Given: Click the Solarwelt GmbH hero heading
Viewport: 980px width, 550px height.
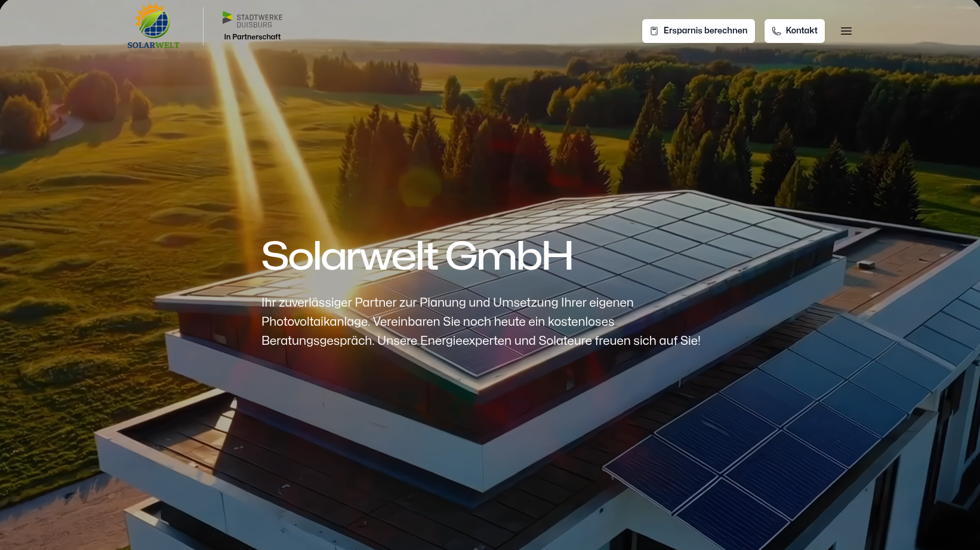Looking at the screenshot, I should 417,256.
